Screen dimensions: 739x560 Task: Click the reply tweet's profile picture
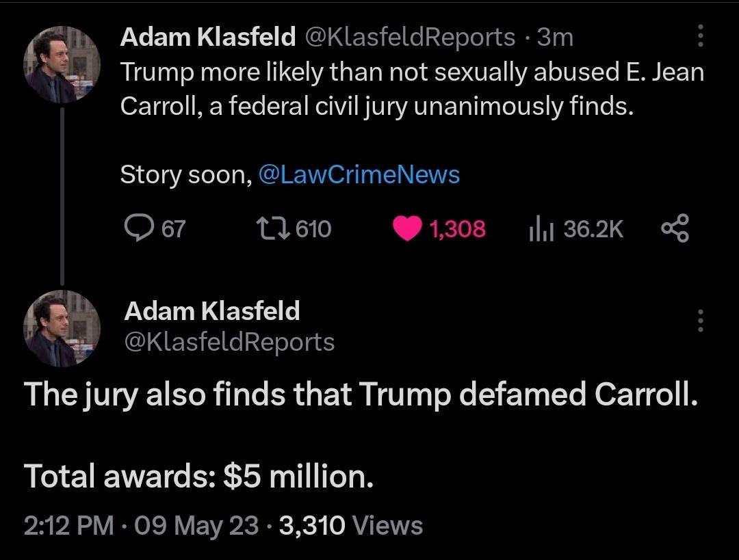pyautogui.click(x=62, y=328)
